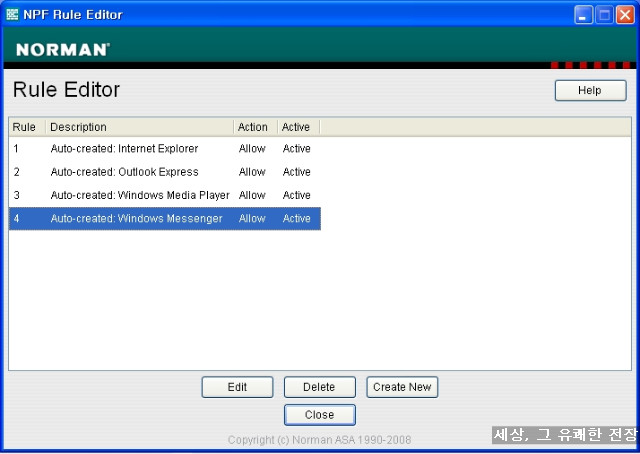Sort by the Action column header
Image resolution: width=640 pixels, height=454 pixels.
(256, 127)
